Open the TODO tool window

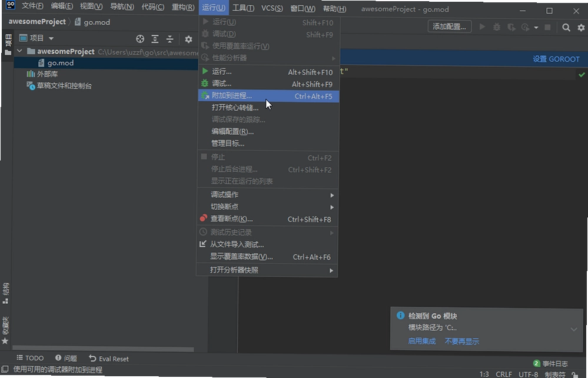click(x=30, y=358)
